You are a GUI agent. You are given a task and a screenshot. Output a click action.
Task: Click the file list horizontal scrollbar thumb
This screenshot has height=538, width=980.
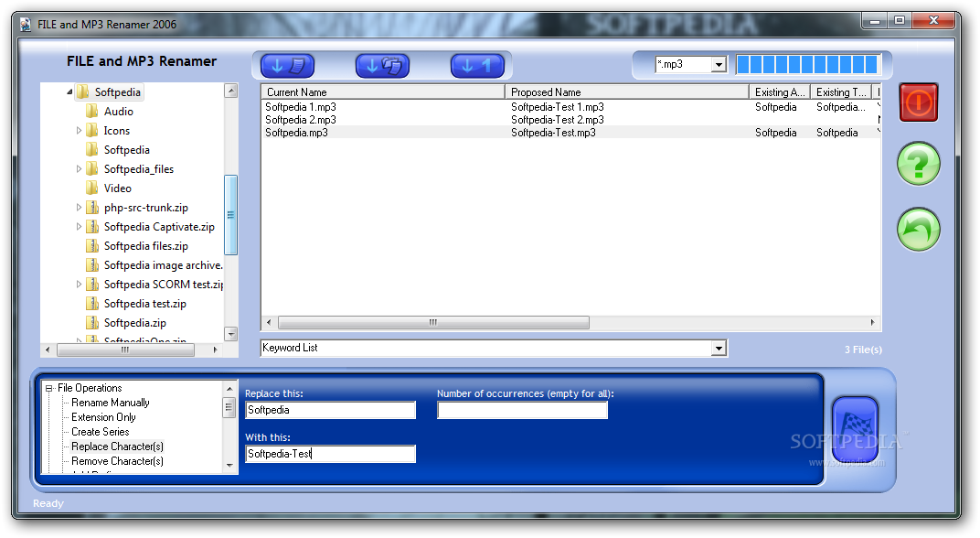tap(433, 323)
